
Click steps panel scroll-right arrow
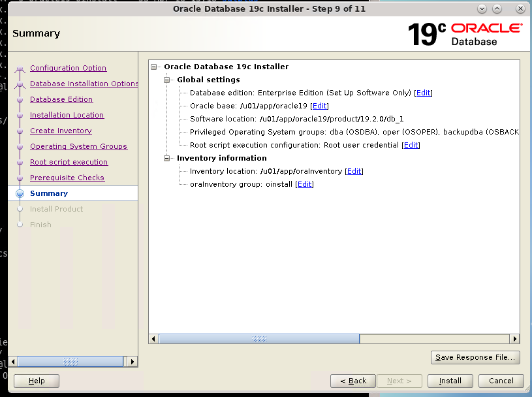pos(133,362)
